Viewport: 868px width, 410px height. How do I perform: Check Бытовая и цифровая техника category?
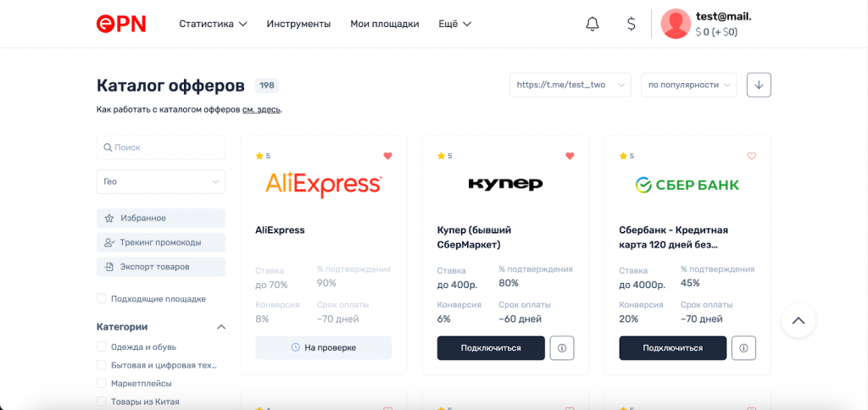[x=102, y=365]
